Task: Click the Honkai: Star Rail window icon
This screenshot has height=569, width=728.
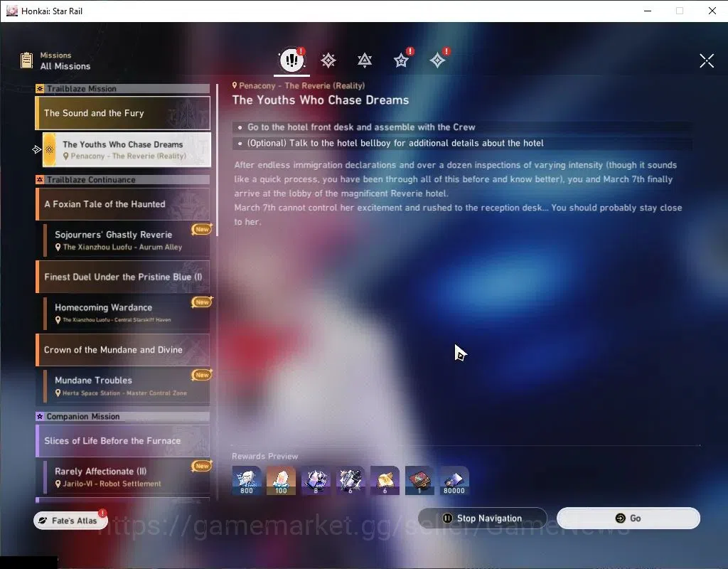Action: 12,11
